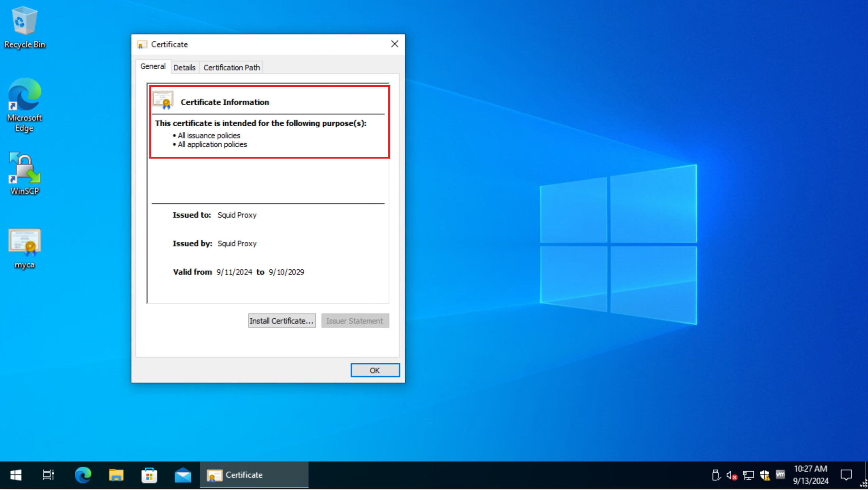Image resolution: width=868 pixels, height=490 pixels.
Task: Open the Windows Start menu
Action: 16,475
